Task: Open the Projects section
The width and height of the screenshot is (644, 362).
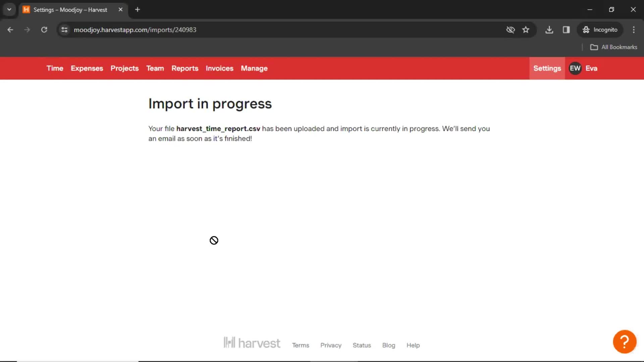Action: tap(124, 68)
